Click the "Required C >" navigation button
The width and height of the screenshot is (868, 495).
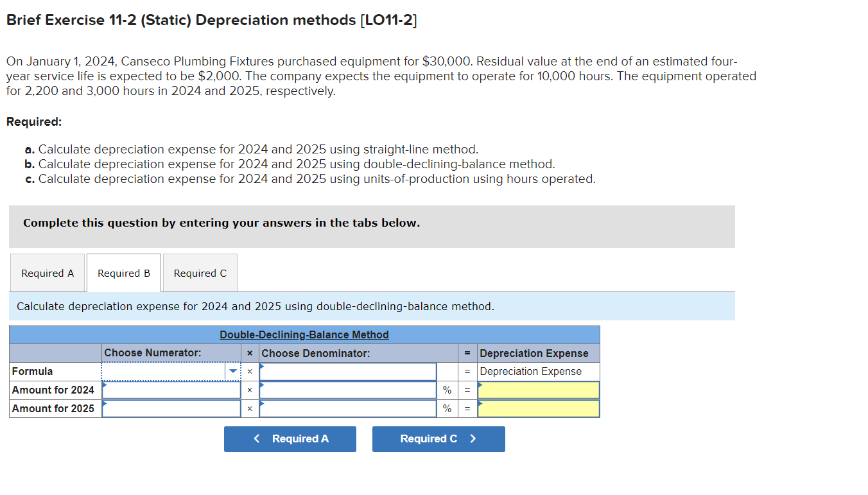click(438, 439)
